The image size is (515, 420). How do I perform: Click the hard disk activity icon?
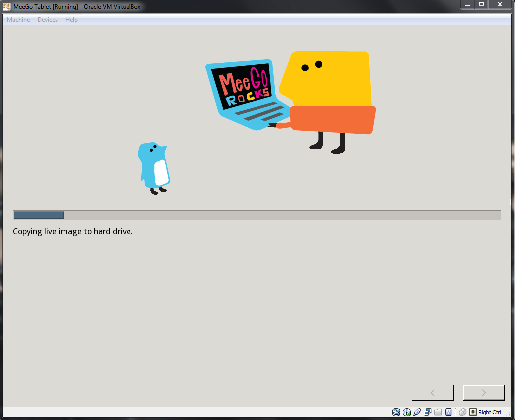(x=396, y=412)
